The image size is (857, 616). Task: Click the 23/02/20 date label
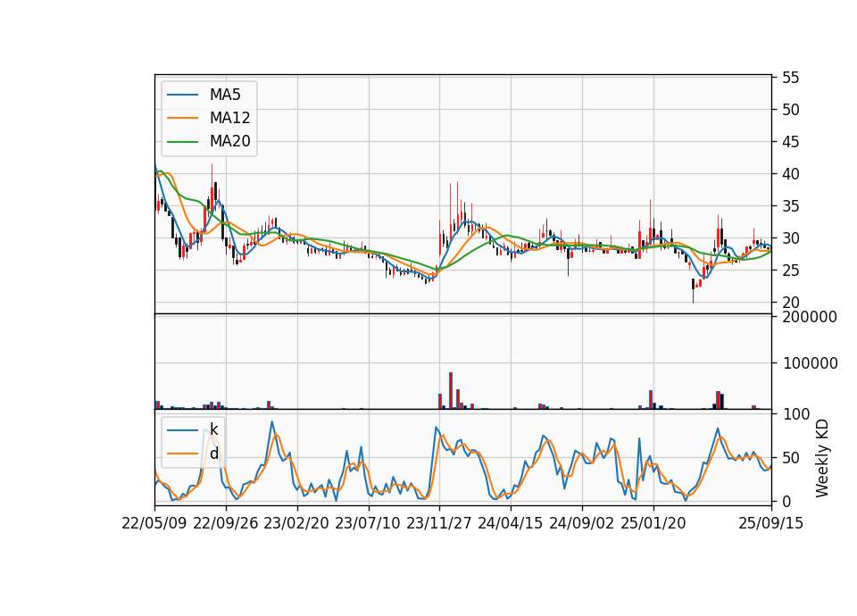pyautogui.click(x=296, y=523)
